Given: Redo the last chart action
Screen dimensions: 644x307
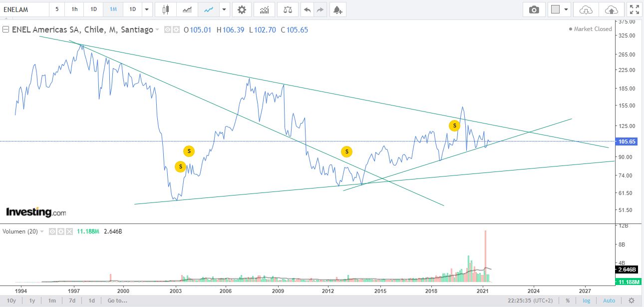Looking at the screenshot, I should point(320,9).
